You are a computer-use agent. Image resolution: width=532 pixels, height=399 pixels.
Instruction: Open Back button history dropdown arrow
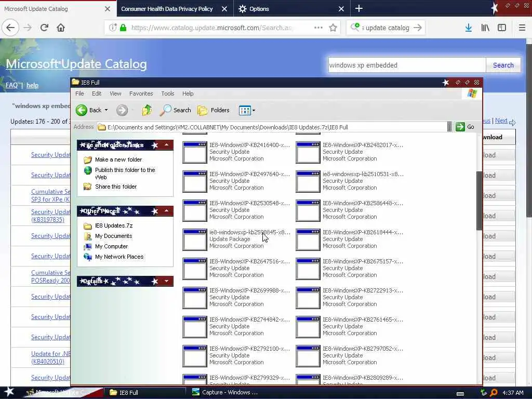[x=106, y=110]
